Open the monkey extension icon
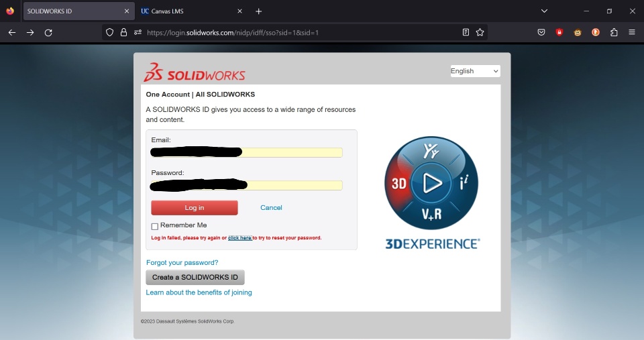 578,32
